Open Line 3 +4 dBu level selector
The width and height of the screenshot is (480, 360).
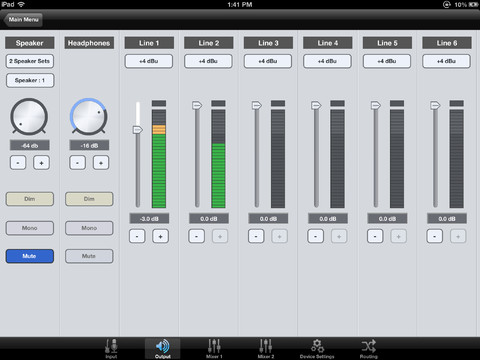pos(268,61)
